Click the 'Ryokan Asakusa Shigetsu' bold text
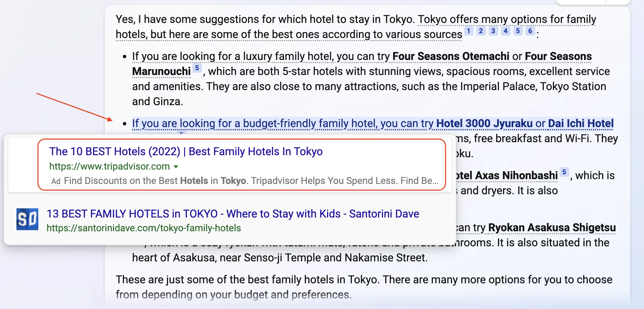Screen dimensions: 644x309 [552, 227]
